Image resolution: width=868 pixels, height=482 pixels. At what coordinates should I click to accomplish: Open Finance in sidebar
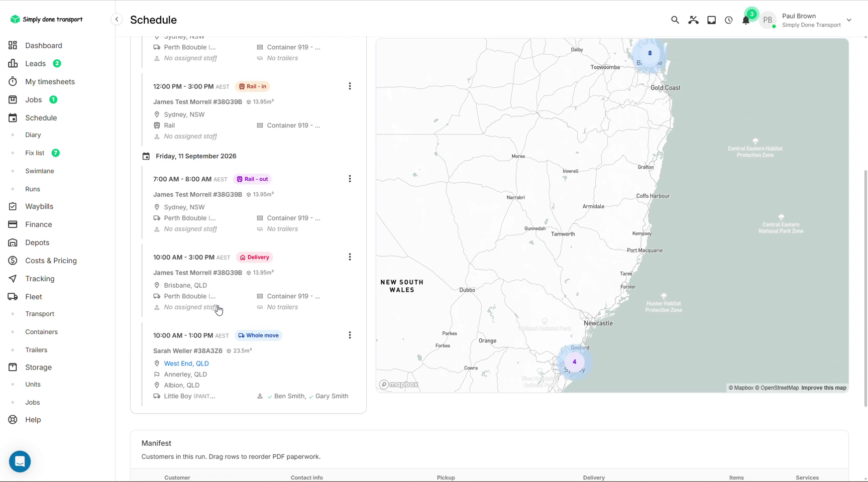39,224
